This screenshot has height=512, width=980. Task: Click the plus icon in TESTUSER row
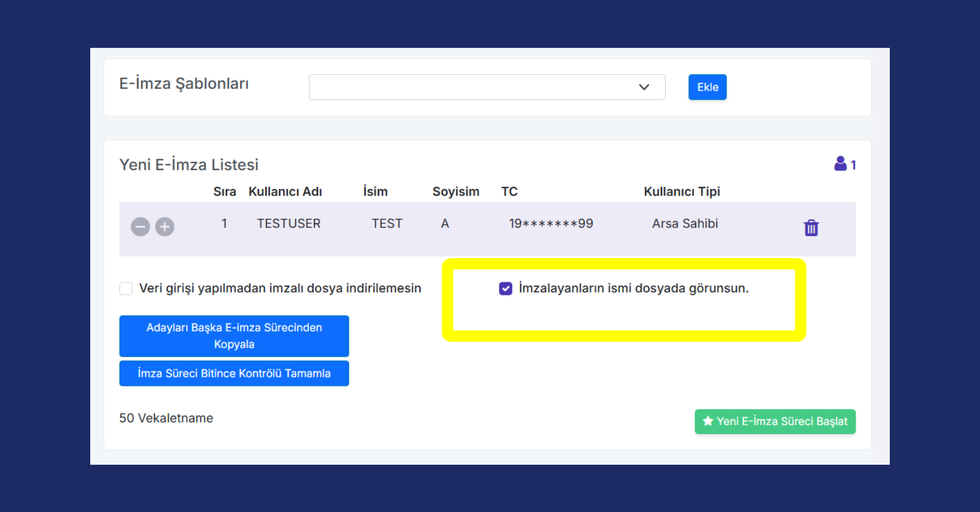pyautogui.click(x=165, y=227)
